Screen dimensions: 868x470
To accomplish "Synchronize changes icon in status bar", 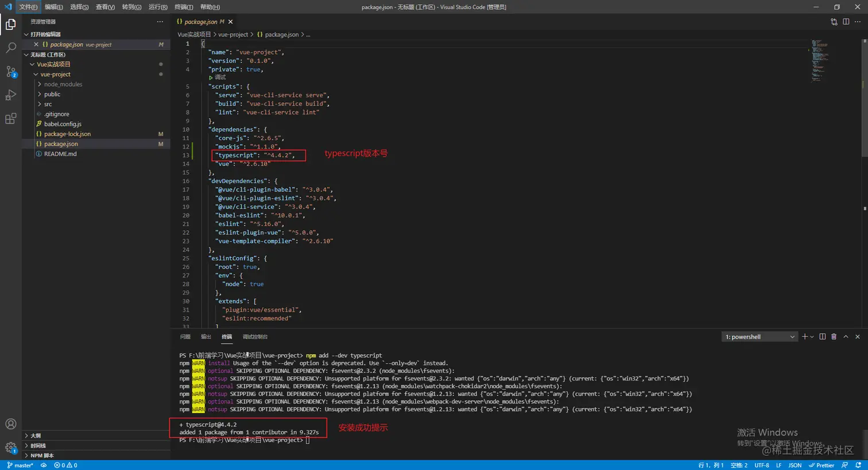I will point(44,465).
